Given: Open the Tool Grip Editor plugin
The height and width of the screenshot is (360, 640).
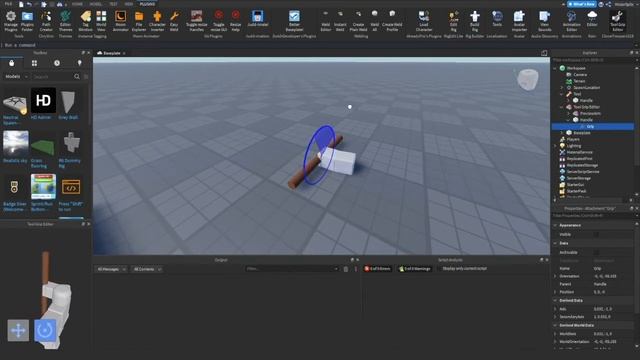Looking at the screenshot, I should pos(618,21).
